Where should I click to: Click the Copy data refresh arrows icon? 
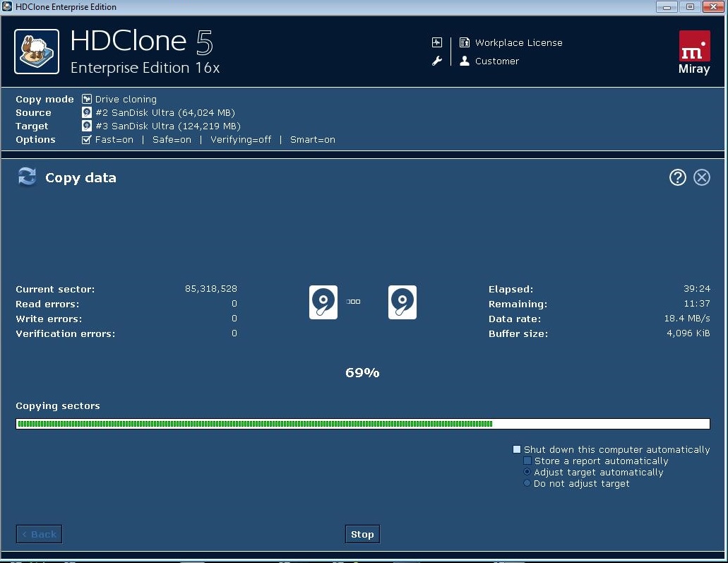pos(27,177)
